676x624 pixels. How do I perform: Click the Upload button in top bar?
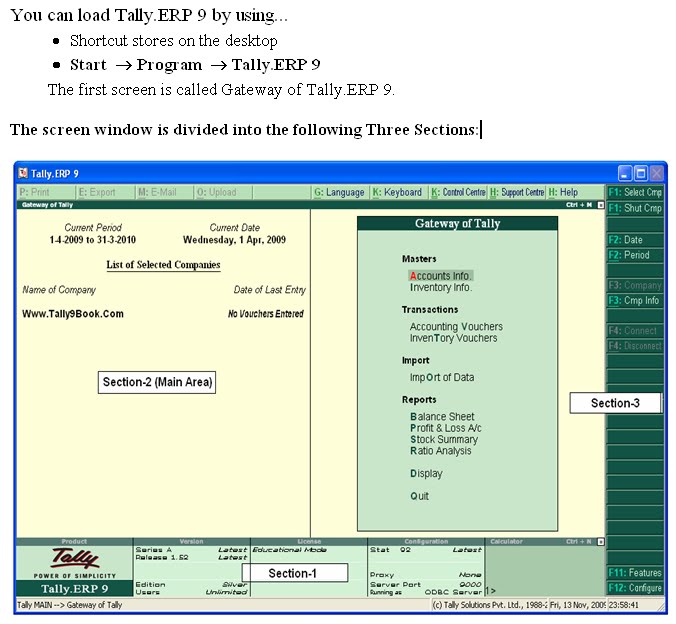pyautogui.click(x=223, y=192)
